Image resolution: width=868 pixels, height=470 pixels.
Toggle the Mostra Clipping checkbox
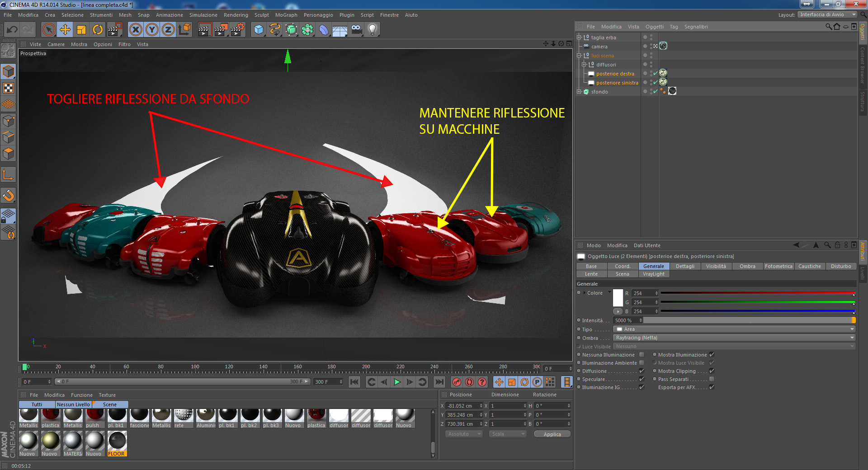pyautogui.click(x=712, y=371)
